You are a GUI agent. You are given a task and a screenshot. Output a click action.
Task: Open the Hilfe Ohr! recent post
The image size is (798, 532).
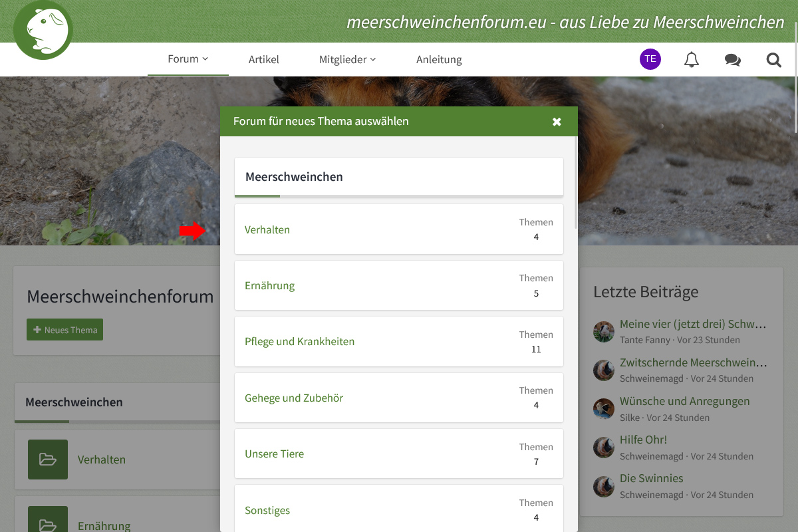point(643,440)
